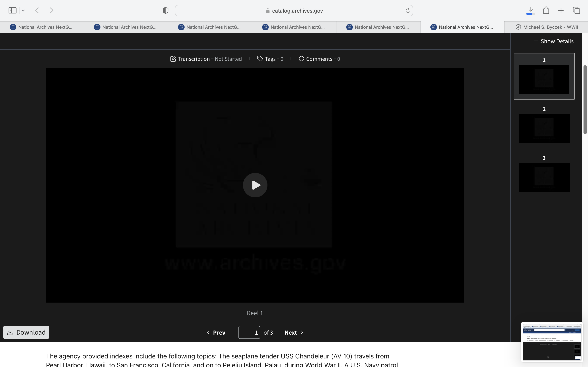The width and height of the screenshot is (588, 367).
Task: Switch to Michael S. Byczek tab
Action: coord(546,27)
